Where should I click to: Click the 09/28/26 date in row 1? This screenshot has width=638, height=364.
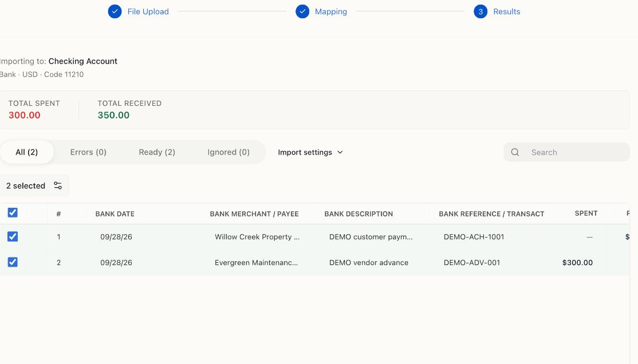pos(116,237)
